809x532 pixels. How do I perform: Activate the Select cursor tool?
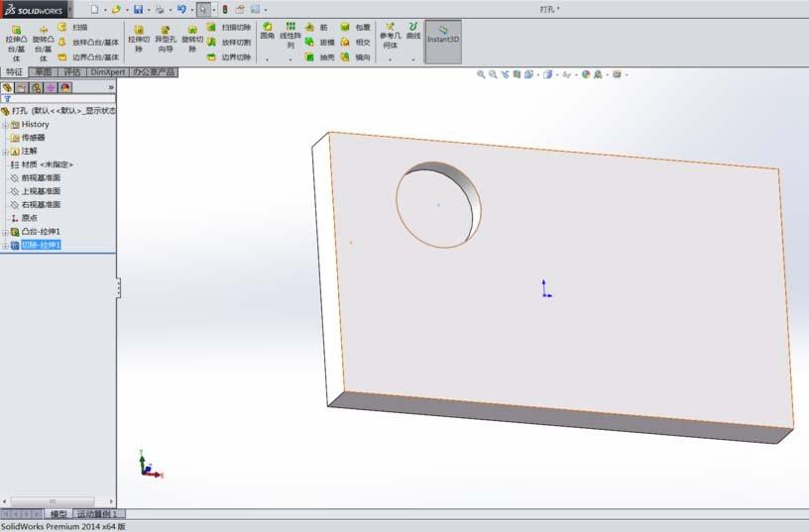(203, 9)
